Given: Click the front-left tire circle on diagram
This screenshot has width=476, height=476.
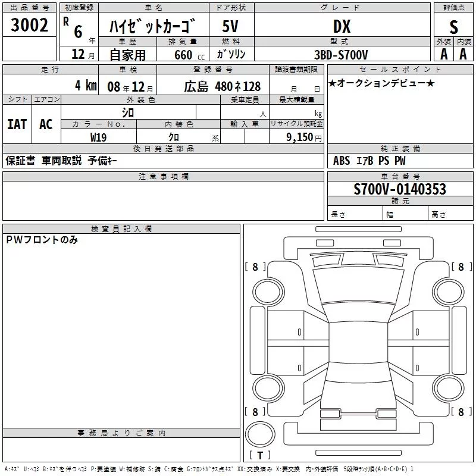Looking at the screenshot, I should tap(268, 292).
